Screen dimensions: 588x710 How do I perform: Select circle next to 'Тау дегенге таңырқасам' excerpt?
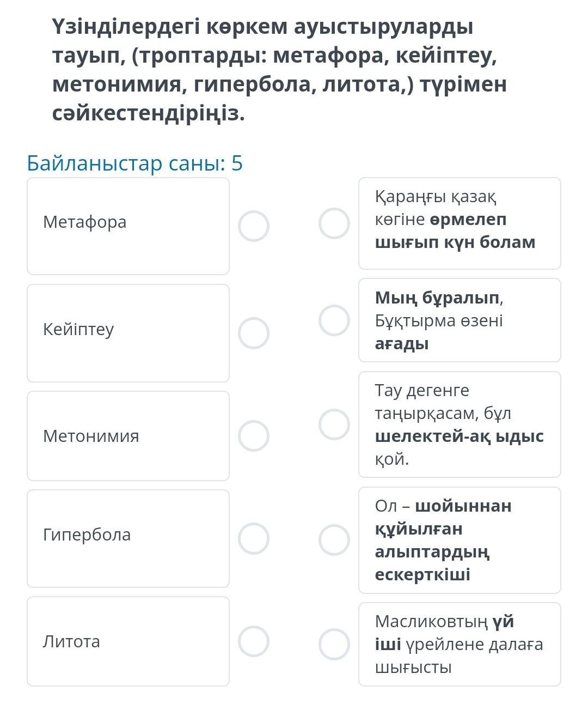[x=334, y=424]
